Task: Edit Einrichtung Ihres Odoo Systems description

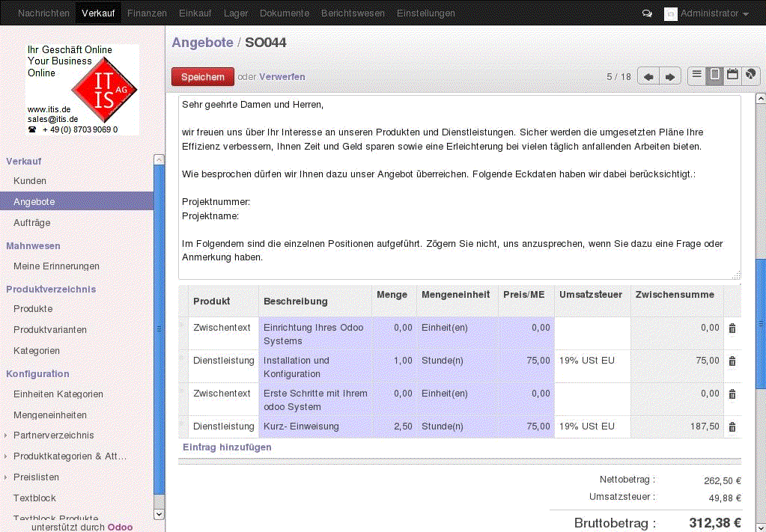Action: [x=315, y=334]
